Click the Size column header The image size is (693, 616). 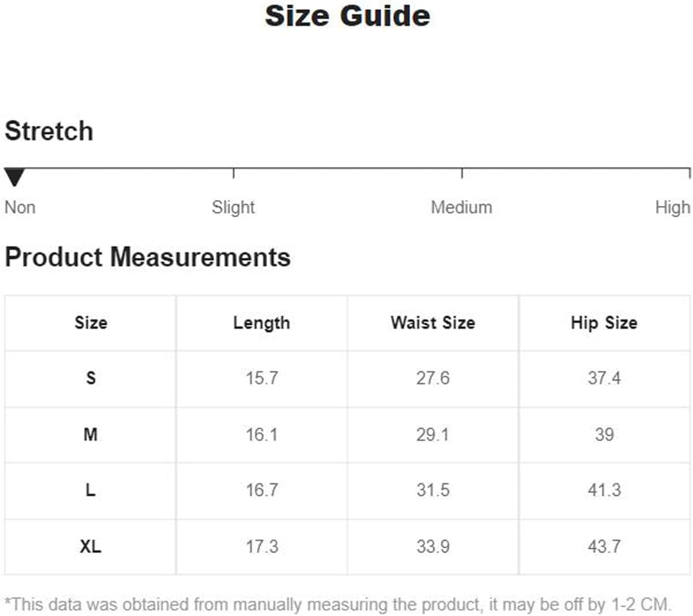pos(90,322)
